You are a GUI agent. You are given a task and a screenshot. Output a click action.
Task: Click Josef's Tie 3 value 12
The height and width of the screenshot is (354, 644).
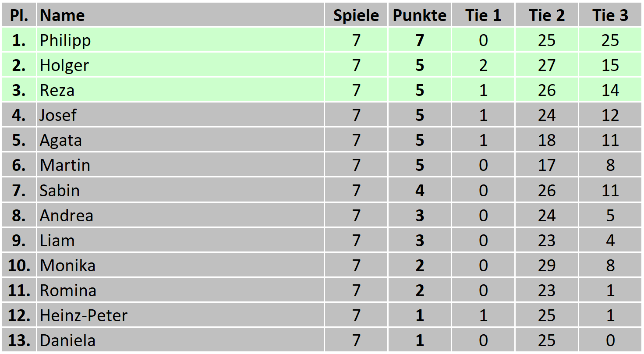click(x=610, y=115)
